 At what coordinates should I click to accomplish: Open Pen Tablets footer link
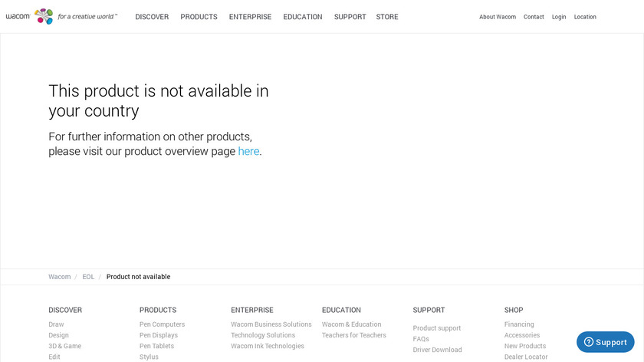pos(156,346)
